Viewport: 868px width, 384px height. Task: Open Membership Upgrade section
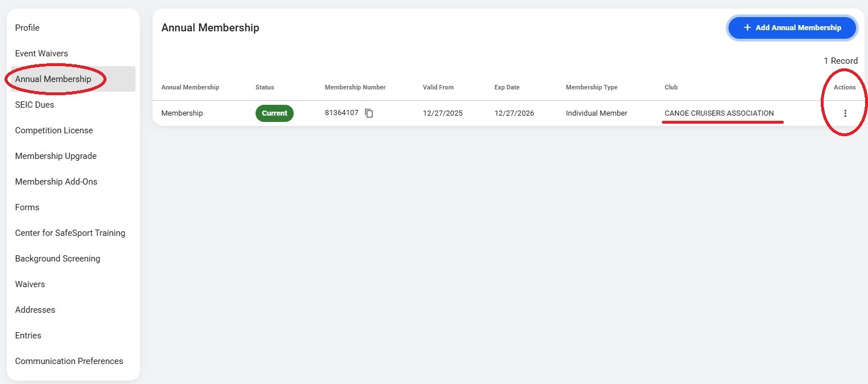coord(56,156)
